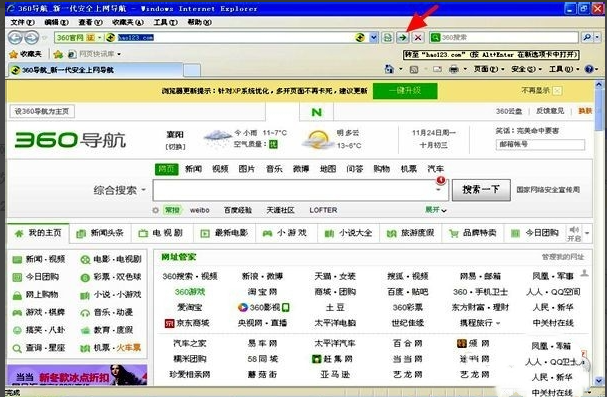Image resolution: width=607 pixels, height=397 pixels.
Task: Click the 360 search provider icon in the search box
Action: [436, 38]
